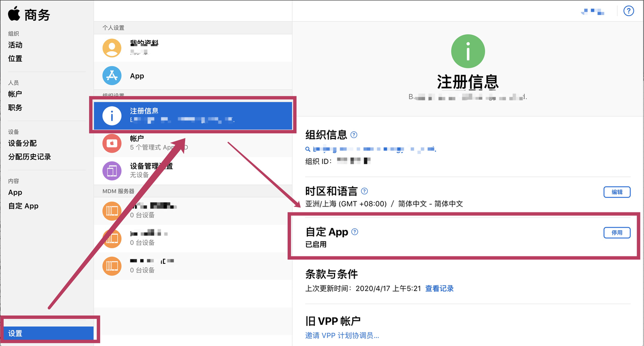
Task: Open 设备分配 in the sidebar
Action: [x=22, y=144]
